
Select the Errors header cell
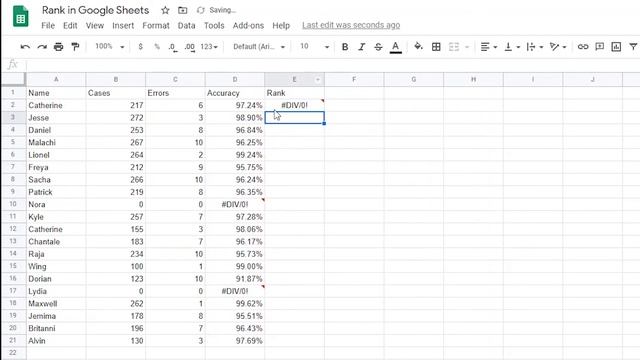[x=176, y=93]
